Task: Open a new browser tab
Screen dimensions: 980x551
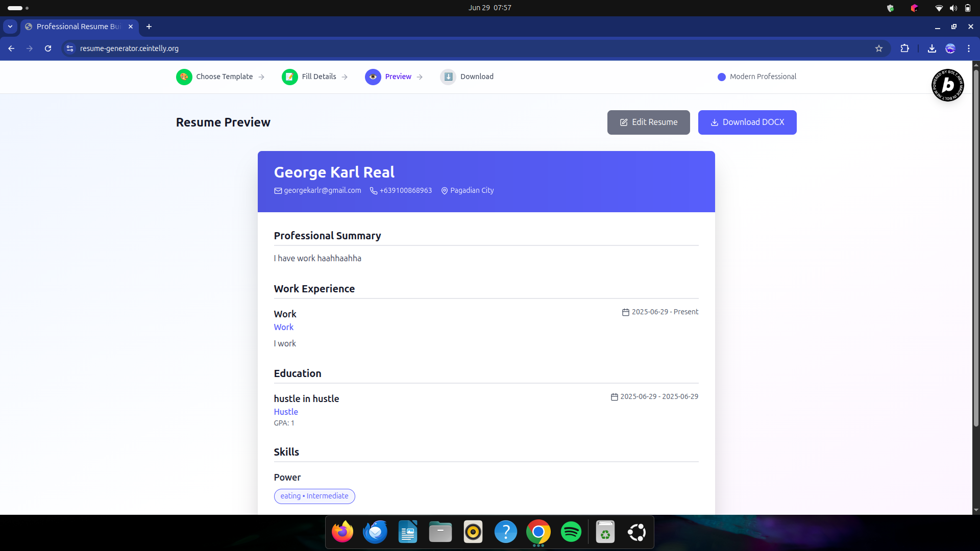Action: [x=149, y=27]
